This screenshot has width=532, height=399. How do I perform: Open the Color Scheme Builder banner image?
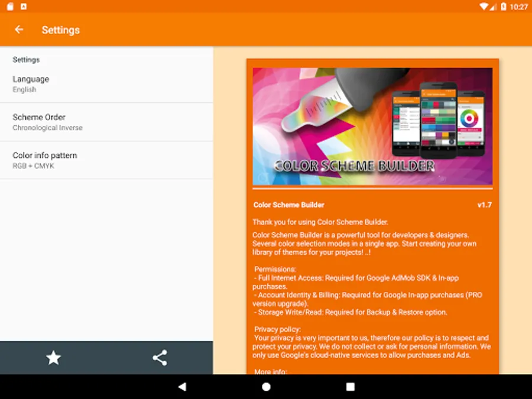pyautogui.click(x=372, y=126)
